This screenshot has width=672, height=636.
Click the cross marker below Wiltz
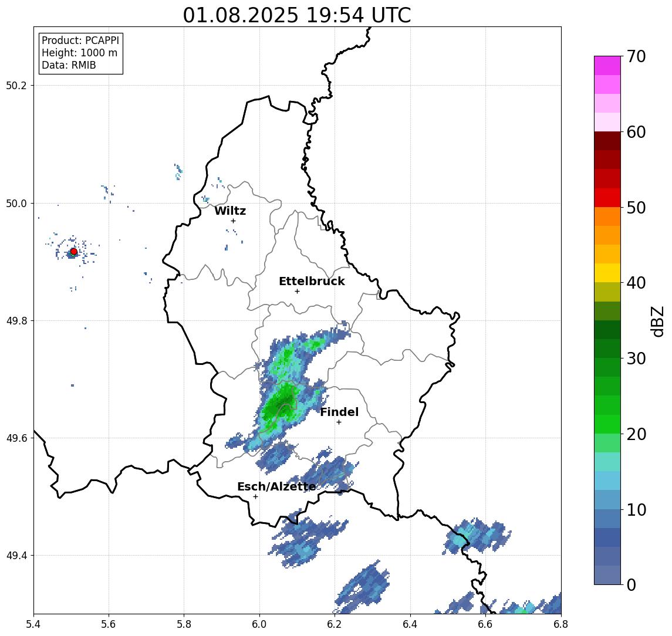[x=233, y=221]
